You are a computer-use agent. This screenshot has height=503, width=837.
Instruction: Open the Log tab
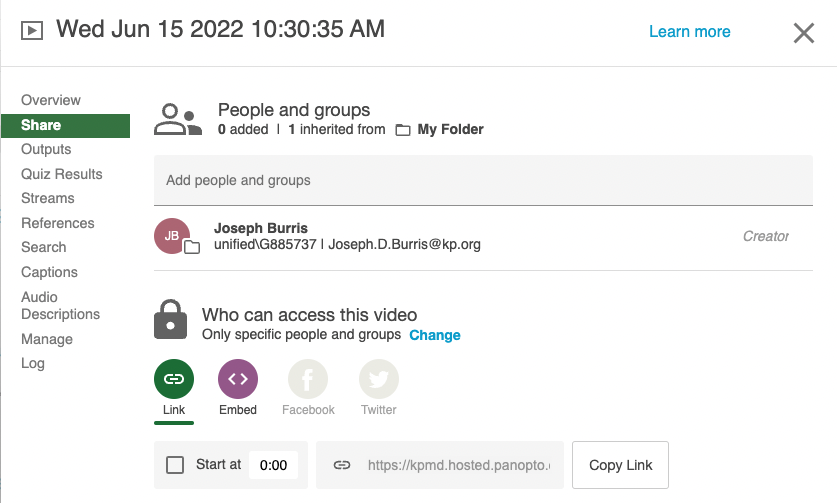coord(33,364)
